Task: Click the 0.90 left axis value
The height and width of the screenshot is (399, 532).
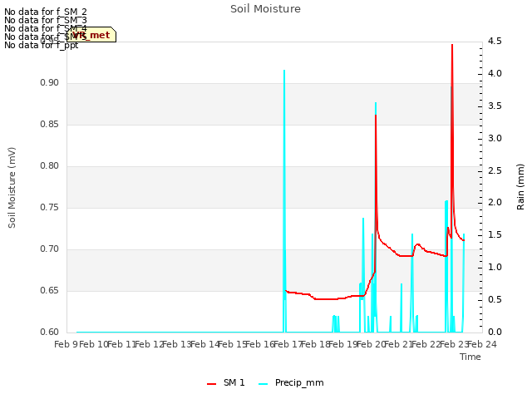Action: click(50, 83)
